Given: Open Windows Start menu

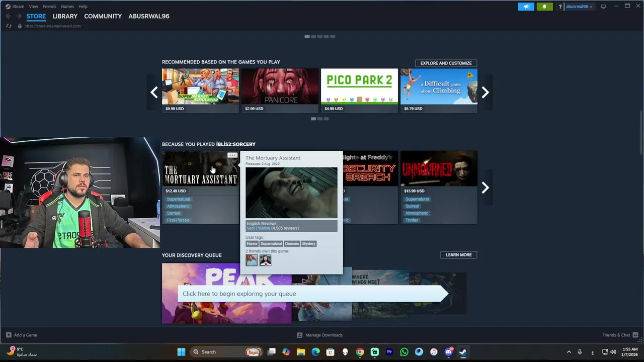Looking at the screenshot, I should click(181, 352).
